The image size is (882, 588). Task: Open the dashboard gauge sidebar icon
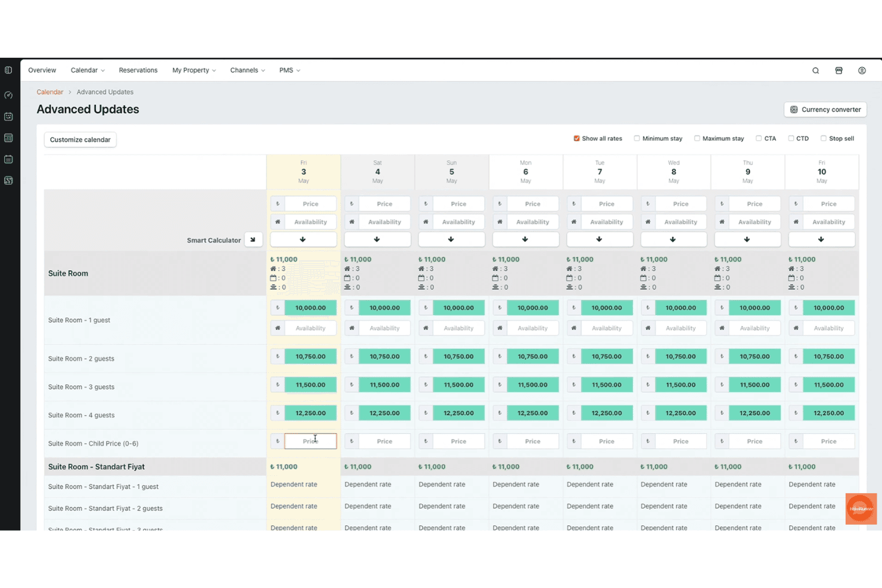click(8, 95)
